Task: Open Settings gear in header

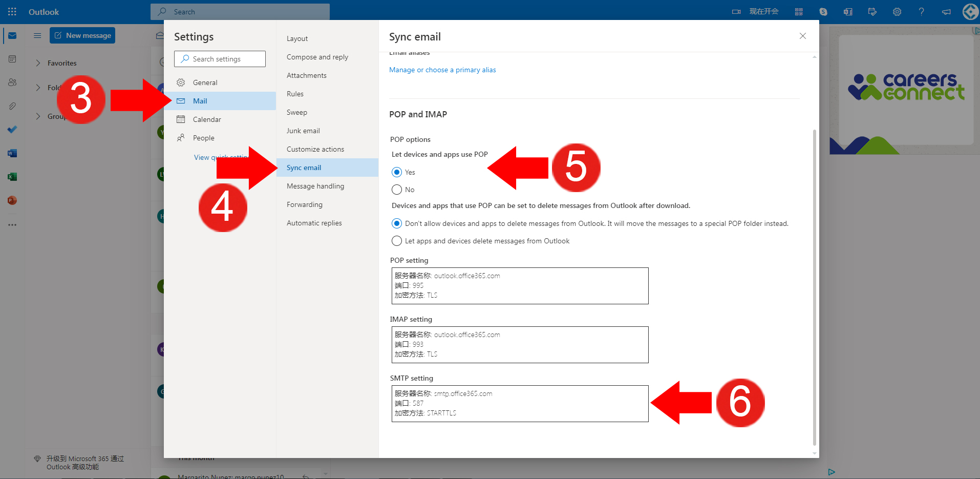Action: pos(897,11)
